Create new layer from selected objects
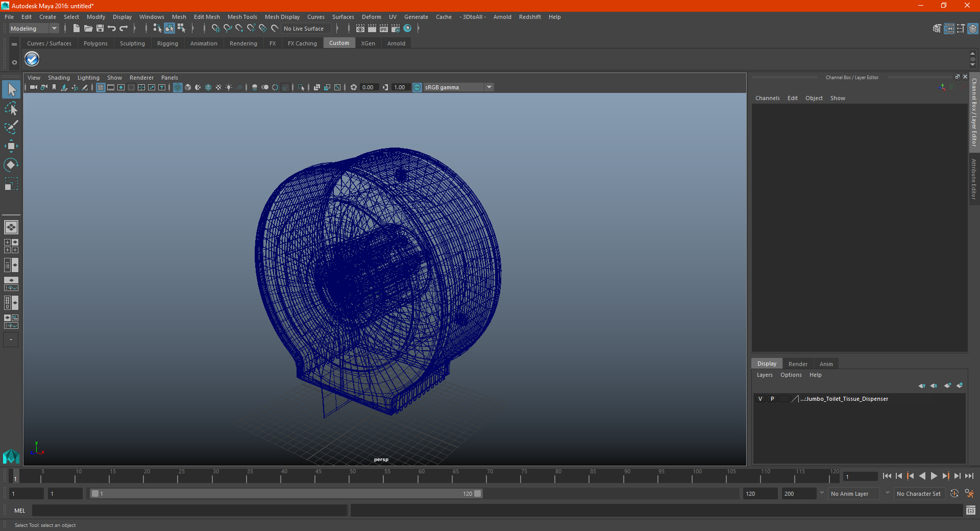980x531 pixels. tap(960, 385)
